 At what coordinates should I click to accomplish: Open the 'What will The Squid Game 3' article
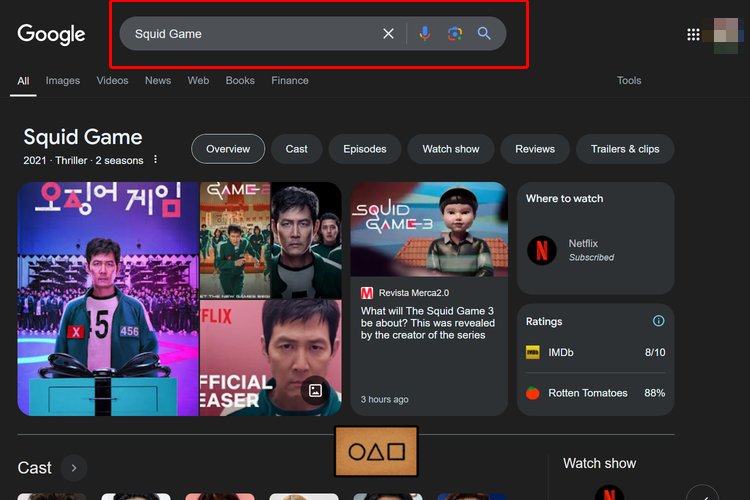tap(428, 323)
